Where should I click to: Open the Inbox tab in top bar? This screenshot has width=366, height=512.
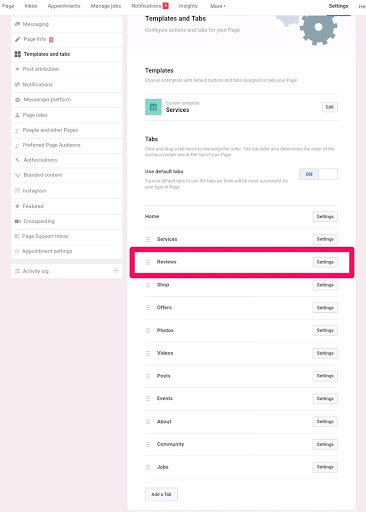[31, 6]
